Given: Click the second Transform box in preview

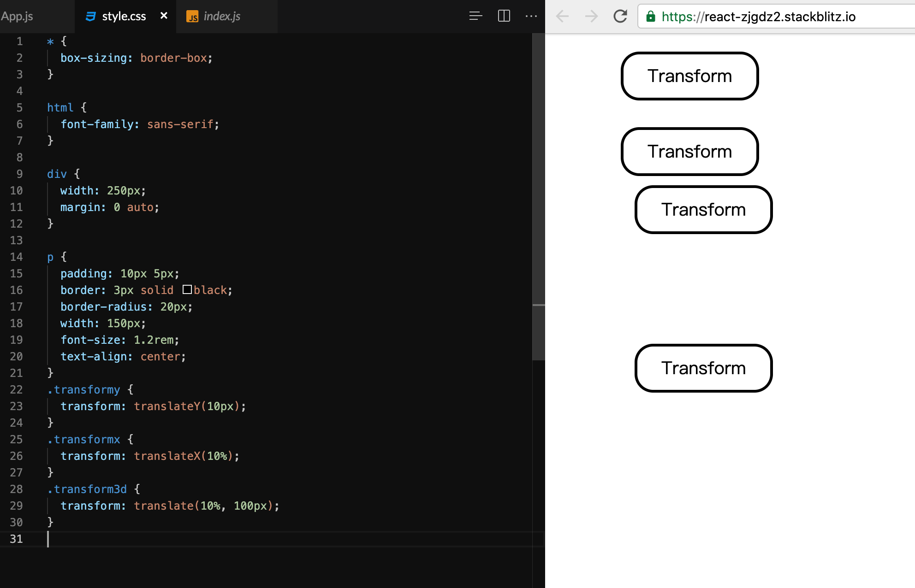Looking at the screenshot, I should click(x=689, y=152).
